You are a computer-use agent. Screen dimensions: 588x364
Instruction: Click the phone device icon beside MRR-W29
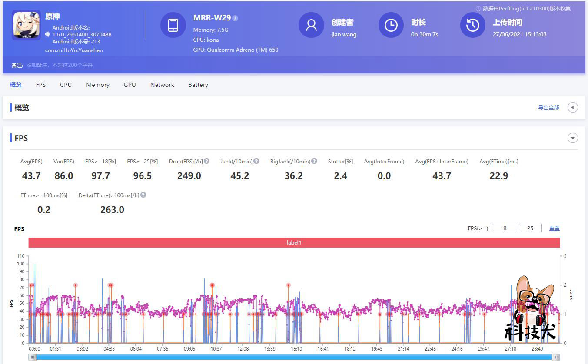[x=173, y=25]
